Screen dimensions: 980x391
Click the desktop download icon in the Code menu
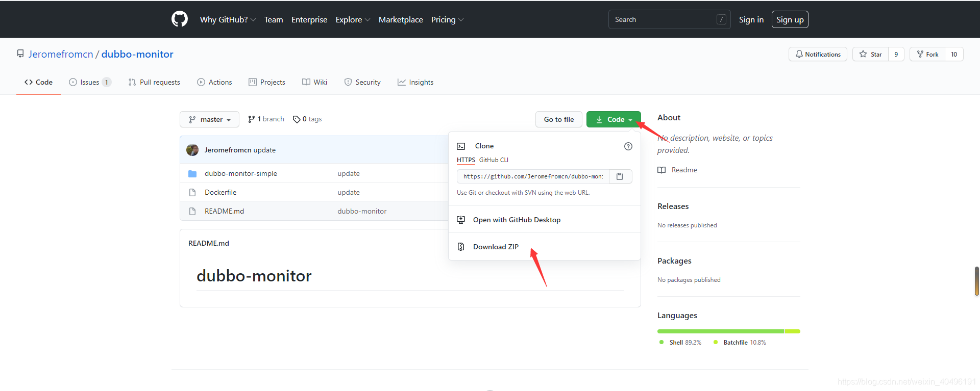(x=461, y=220)
